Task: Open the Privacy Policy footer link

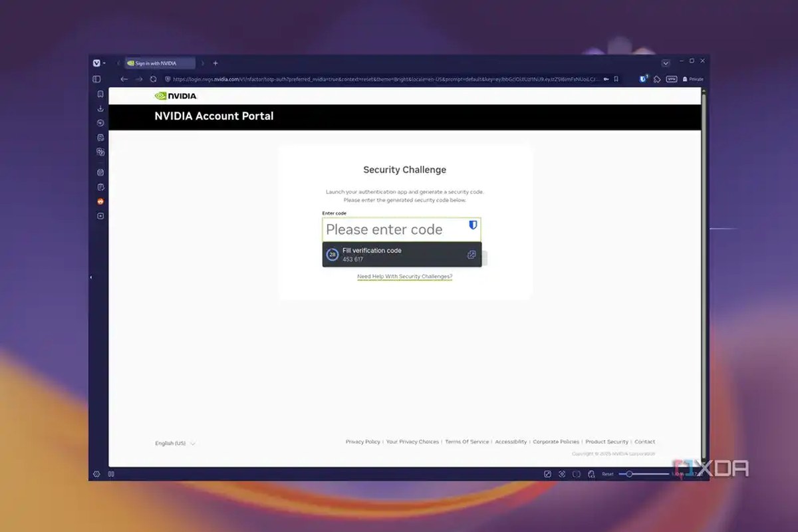Action: [363, 442]
